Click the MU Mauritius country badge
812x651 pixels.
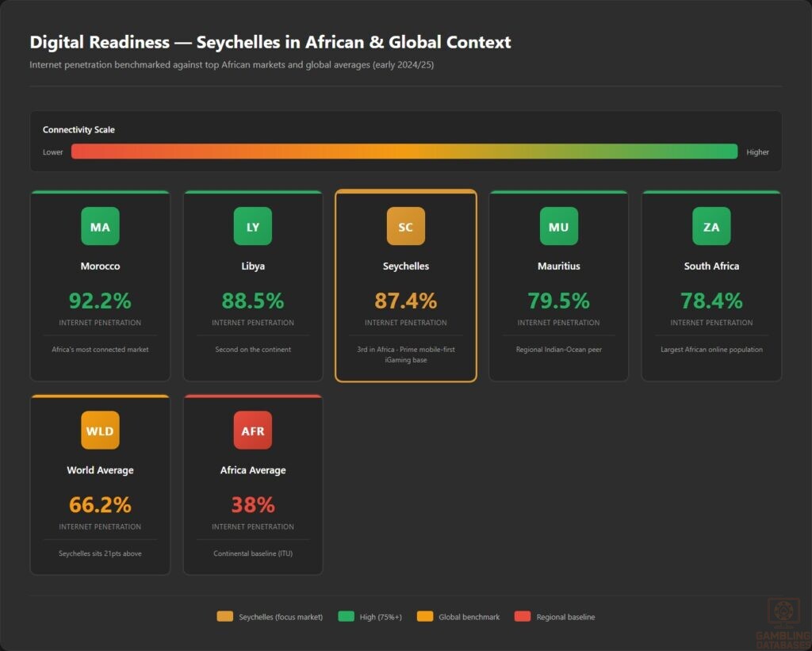click(x=559, y=226)
